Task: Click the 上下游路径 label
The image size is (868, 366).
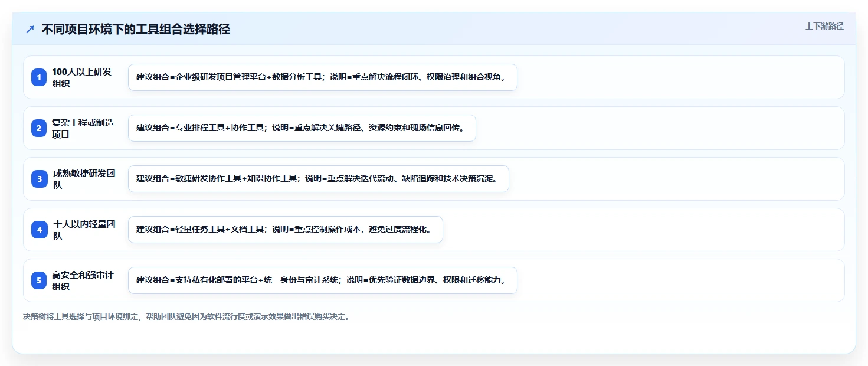Action: click(x=824, y=26)
